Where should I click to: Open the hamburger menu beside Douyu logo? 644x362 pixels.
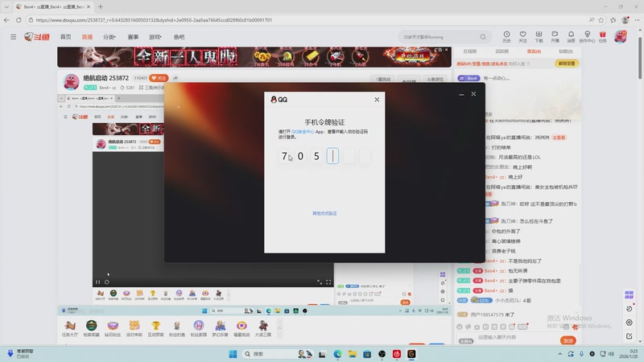point(13,37)
